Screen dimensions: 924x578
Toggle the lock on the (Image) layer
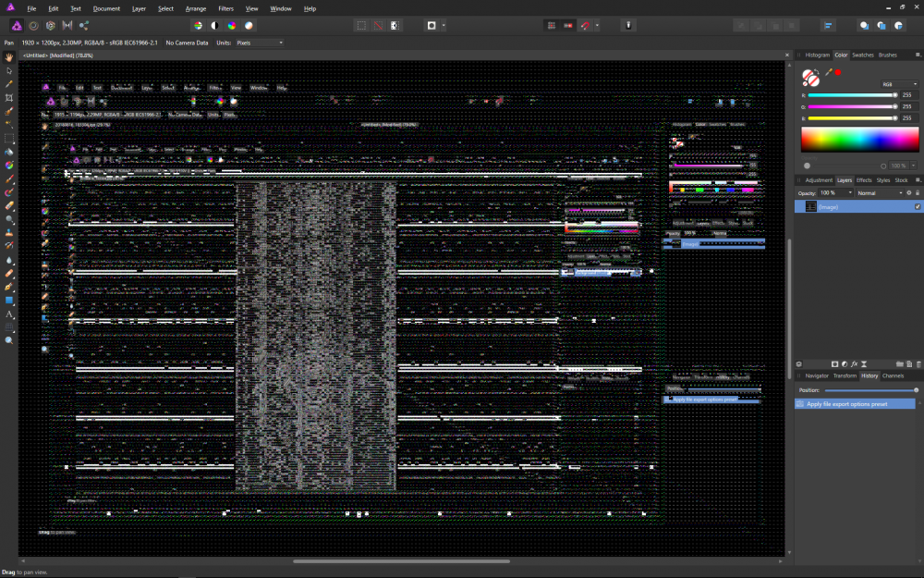point(918,192)
